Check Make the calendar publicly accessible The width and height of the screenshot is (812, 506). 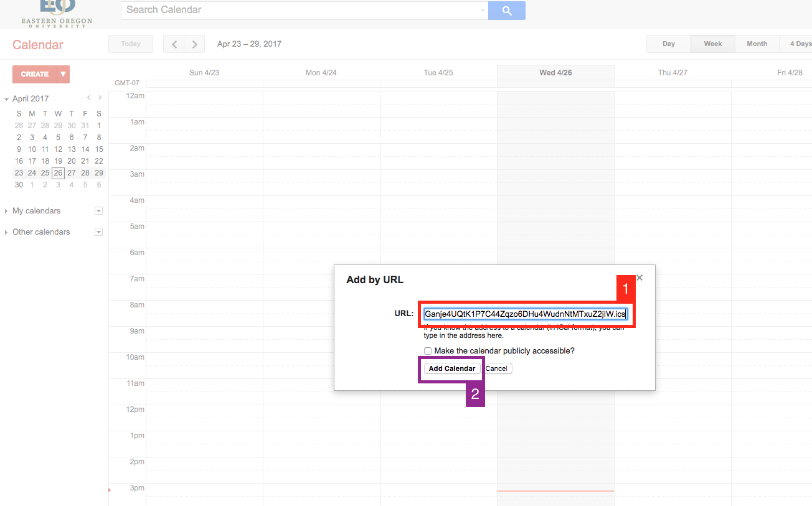[x=428, y=351]
